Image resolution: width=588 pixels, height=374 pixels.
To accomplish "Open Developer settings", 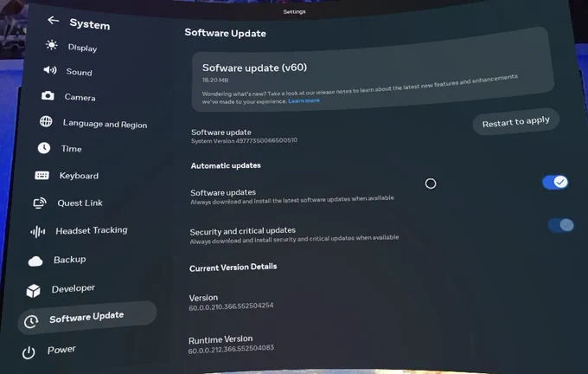I will tap(73, 288).
